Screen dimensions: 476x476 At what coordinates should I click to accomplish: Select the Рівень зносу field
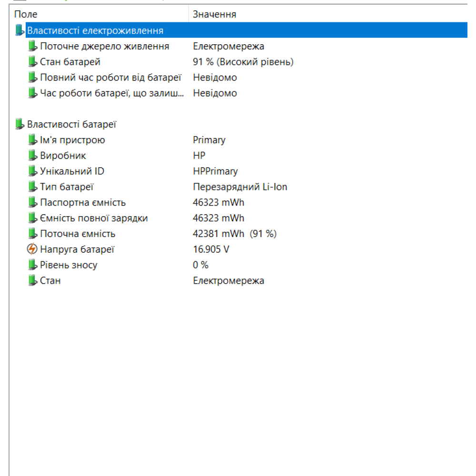68,265
